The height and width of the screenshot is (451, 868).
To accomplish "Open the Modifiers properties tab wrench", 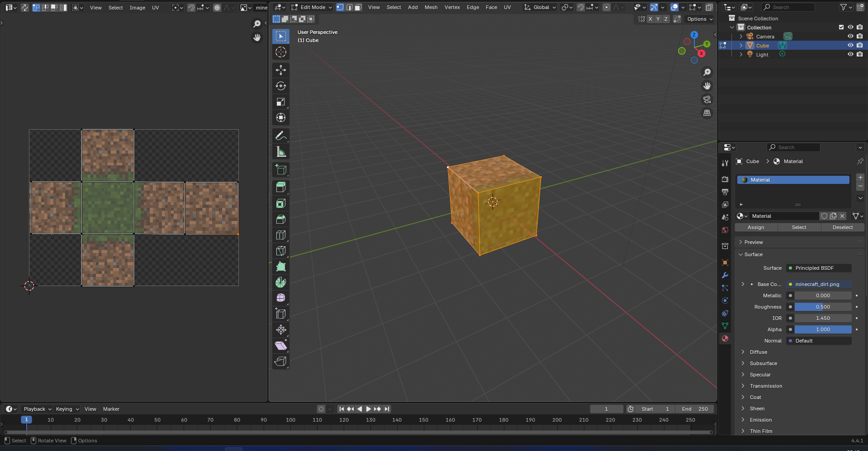I will pos(725,275).
